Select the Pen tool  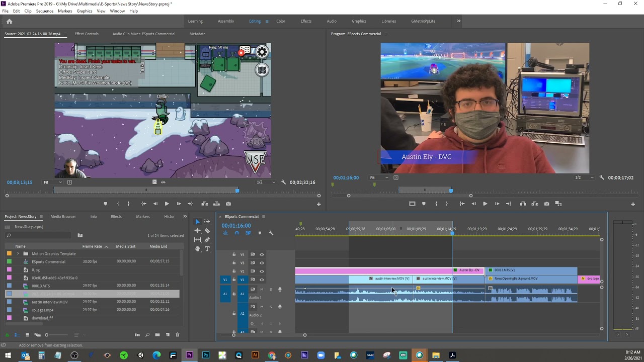point(207,240)
